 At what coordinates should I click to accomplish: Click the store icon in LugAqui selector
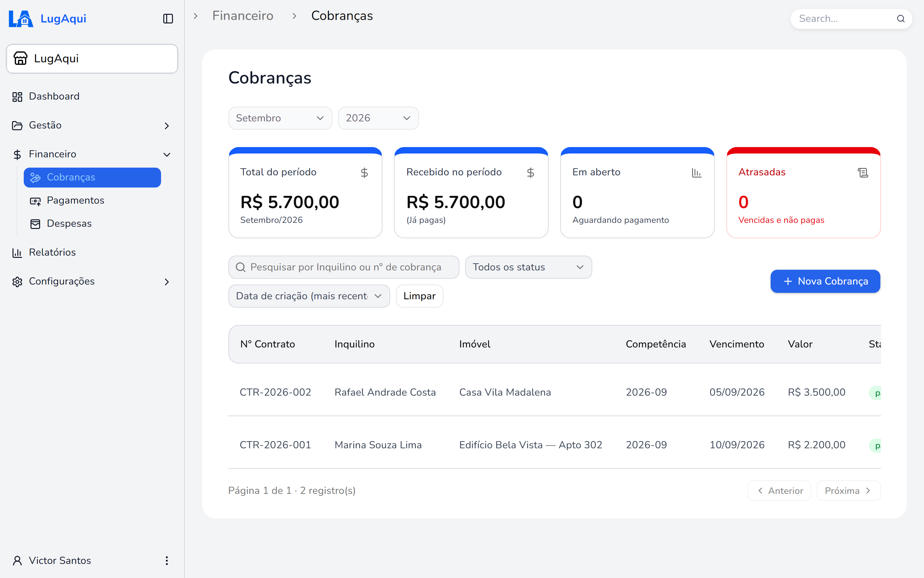(x=21, y=58)
